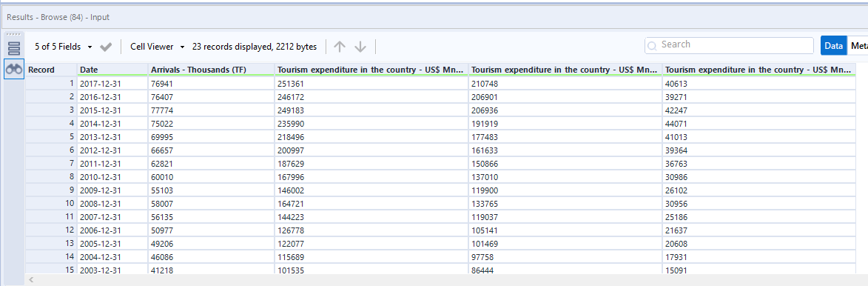
Task: Click the checkmark apply fields icon
Action: [107, 47]
